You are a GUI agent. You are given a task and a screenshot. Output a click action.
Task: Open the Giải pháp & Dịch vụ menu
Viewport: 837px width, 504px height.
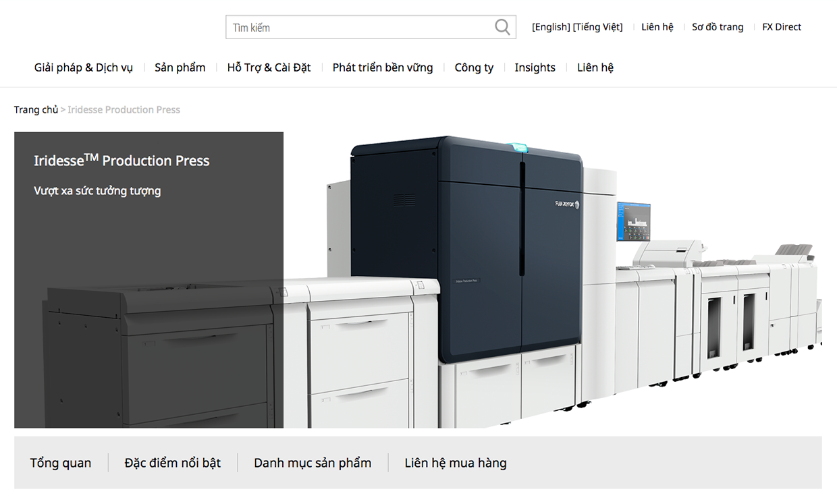click(84, 67)
